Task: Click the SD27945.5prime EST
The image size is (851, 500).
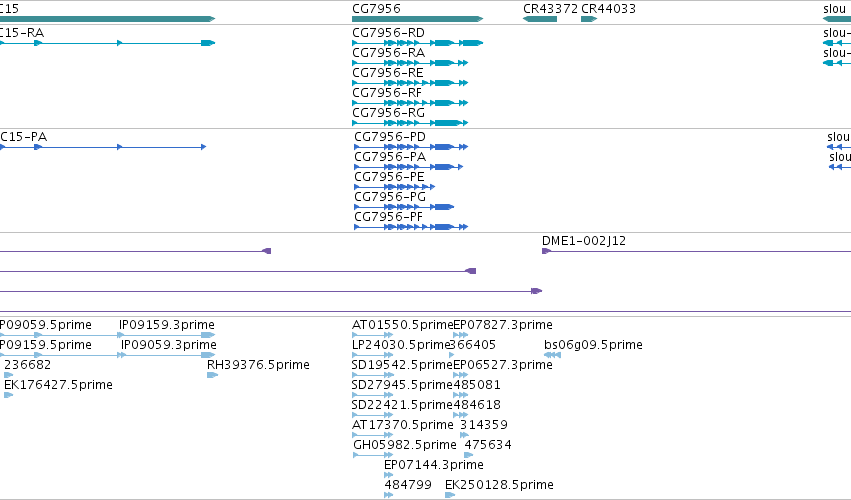Action: click(x=372, y=395)
